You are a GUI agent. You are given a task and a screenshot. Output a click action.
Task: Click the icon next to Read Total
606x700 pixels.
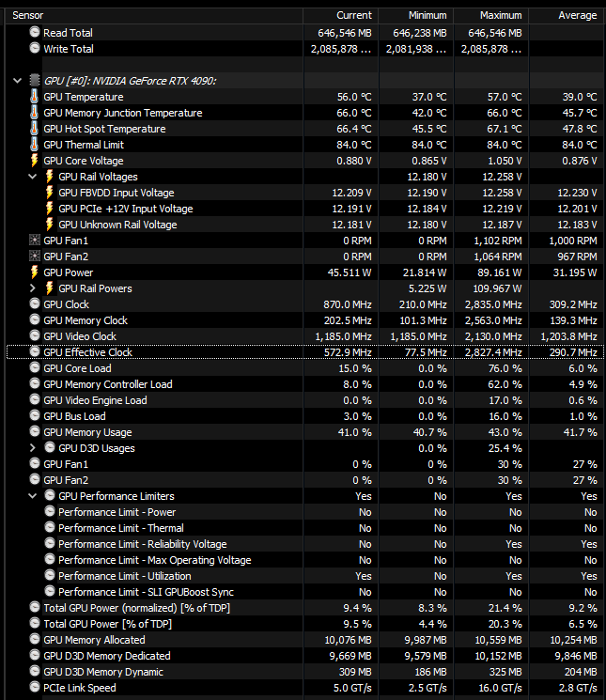tap(35, 32)
